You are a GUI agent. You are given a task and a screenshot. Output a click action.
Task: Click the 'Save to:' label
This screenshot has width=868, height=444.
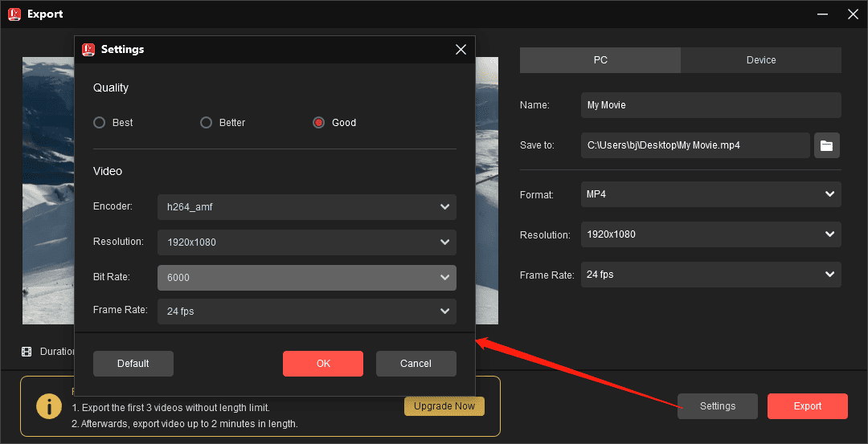pos(537,145)
